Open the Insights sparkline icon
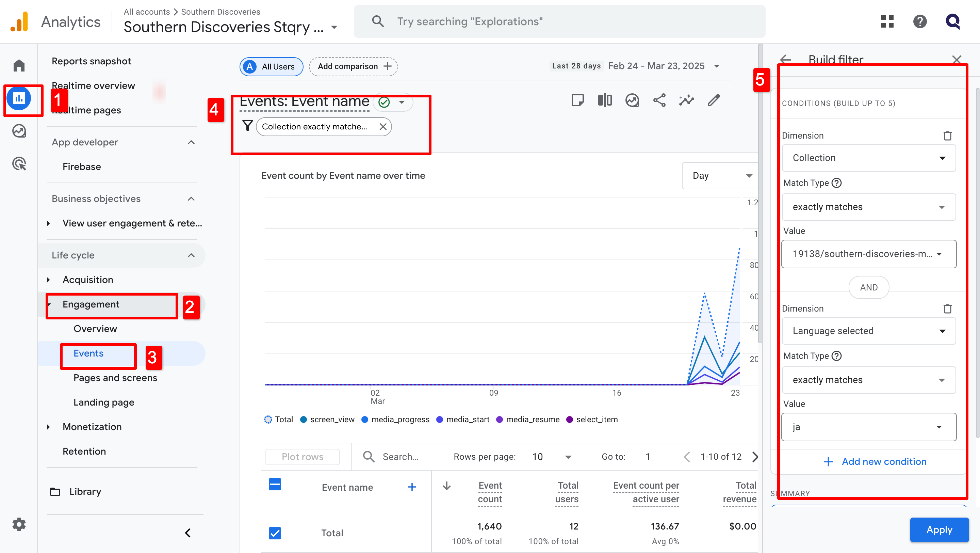This screenshot has height=553, width=980. pyautogui.click(x=686, y=100)
